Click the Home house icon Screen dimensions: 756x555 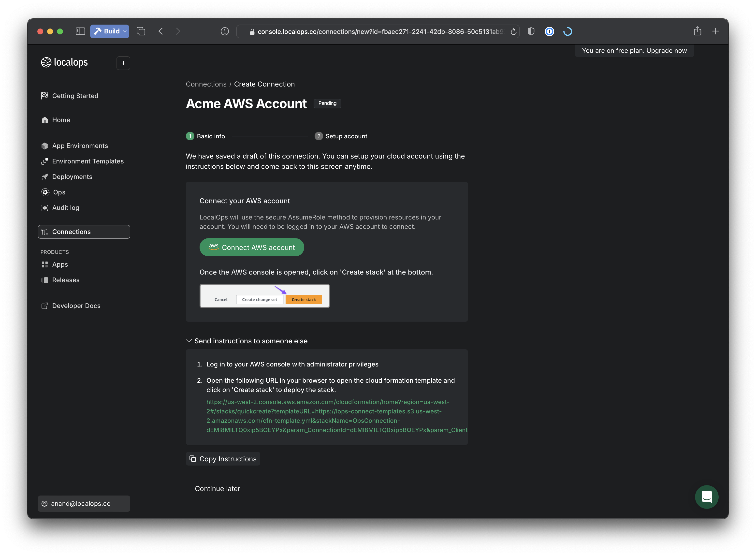(45, 120)
